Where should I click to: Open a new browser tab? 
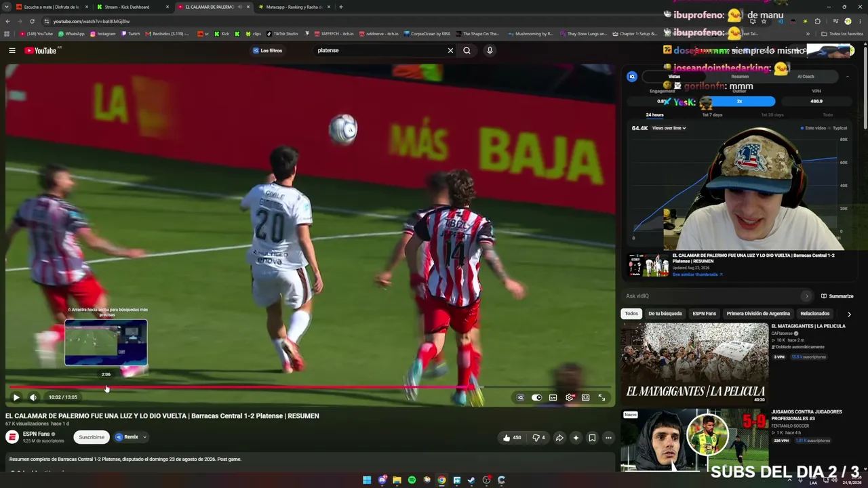click(x=340, y=7)
